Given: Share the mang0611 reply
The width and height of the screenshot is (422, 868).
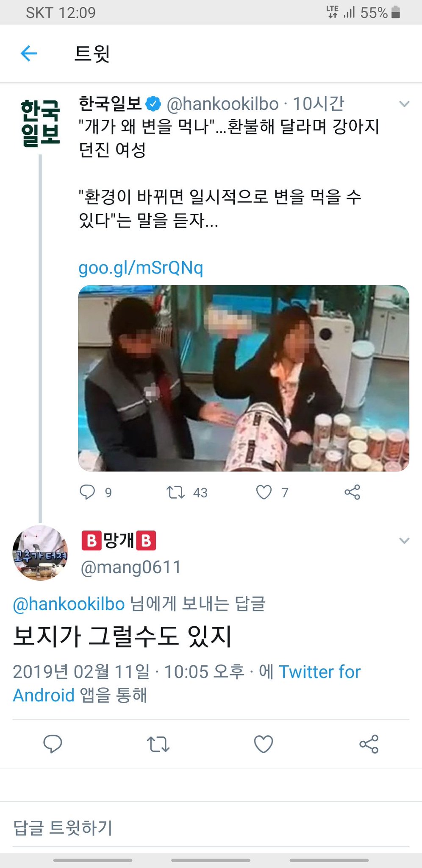Looking at the screenshot, I should tap(369, 744).
